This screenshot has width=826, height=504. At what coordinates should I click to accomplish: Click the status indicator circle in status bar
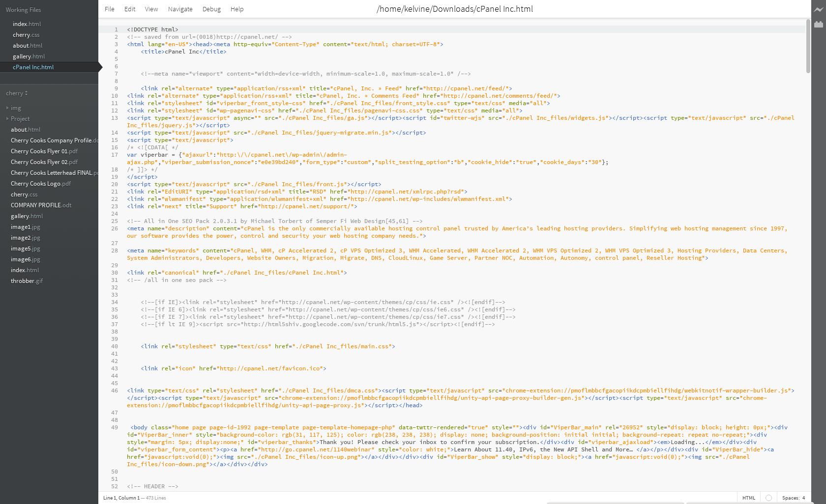coord(768,498)
